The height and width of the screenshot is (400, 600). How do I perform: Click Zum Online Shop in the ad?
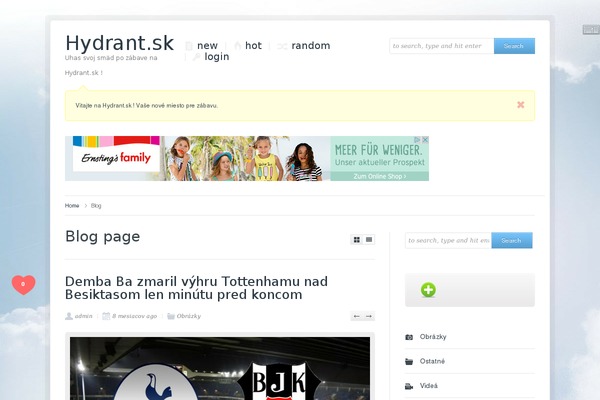(380, 176)
